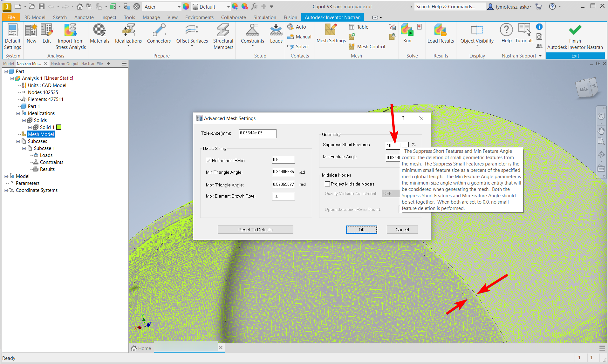Switch to Sketch ribbon tab
Viewport: 608px width, 364px height.
[60, 17]
